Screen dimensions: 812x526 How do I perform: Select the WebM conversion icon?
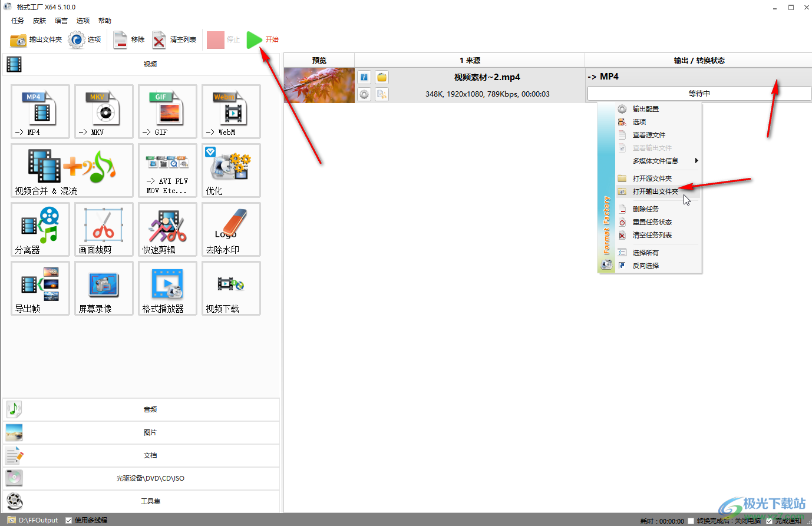(231, 111)
